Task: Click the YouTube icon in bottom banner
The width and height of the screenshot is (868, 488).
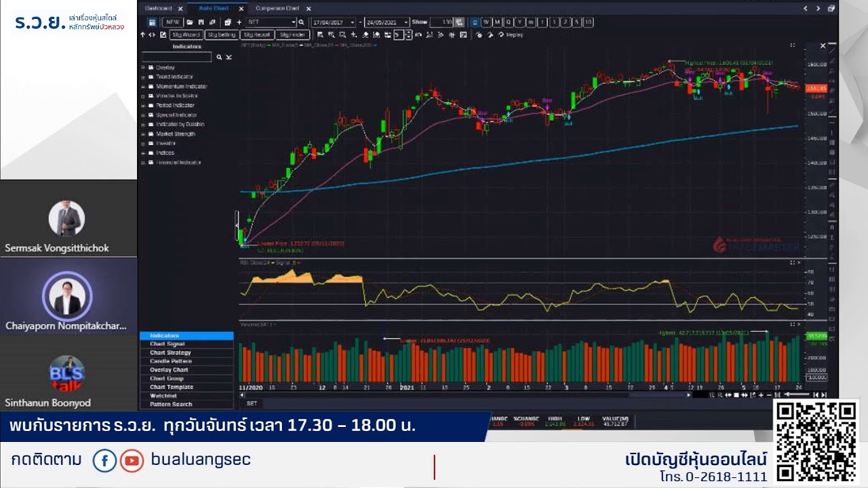Action: tap(132, 461)
